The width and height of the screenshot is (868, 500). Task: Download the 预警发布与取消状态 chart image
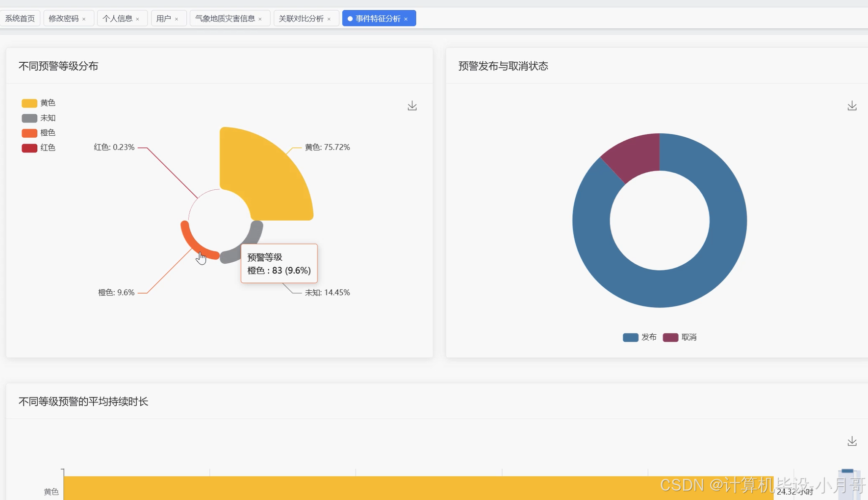[852, 105]
